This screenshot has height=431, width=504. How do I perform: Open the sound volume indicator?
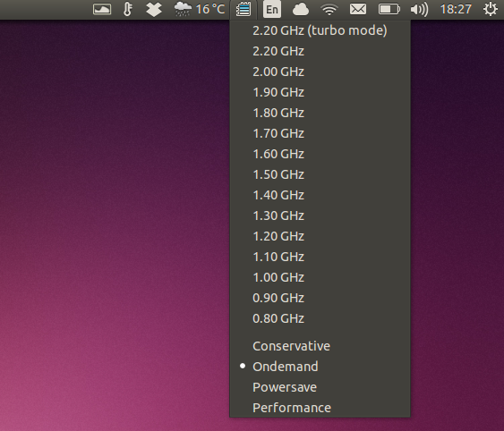tap(419, 9)
